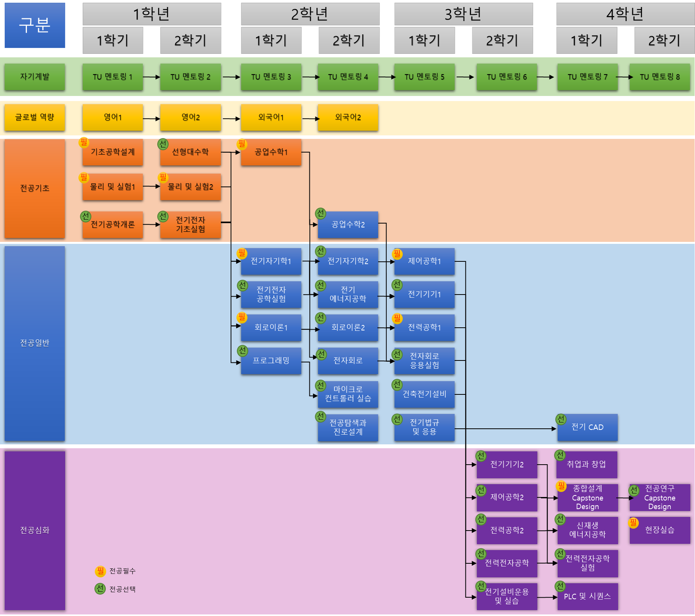
Task: Open the TU 멘토링 5 box
Action: coord(424,77)
